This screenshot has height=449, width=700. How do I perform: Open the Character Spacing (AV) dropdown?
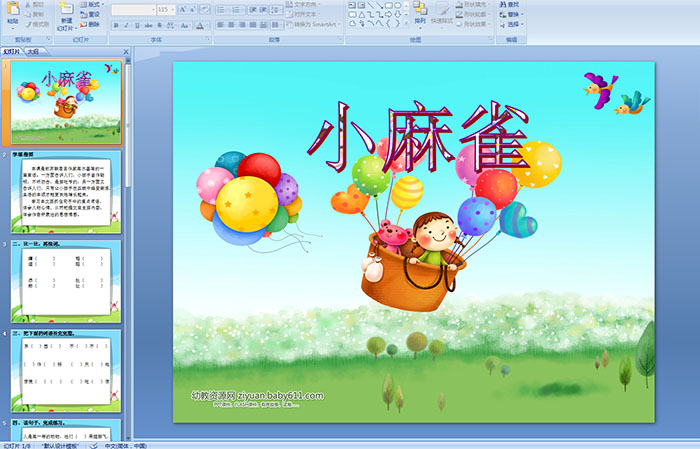pos(171,25)
